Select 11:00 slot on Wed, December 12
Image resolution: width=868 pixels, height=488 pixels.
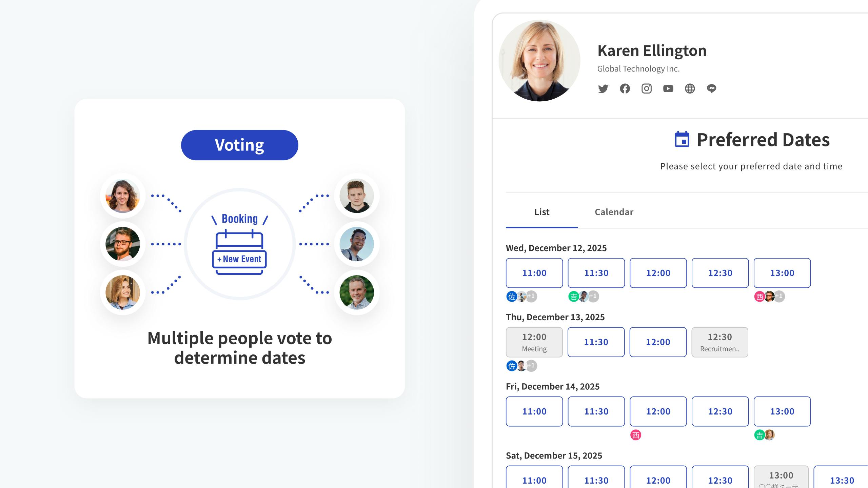[x=534, y=273]
